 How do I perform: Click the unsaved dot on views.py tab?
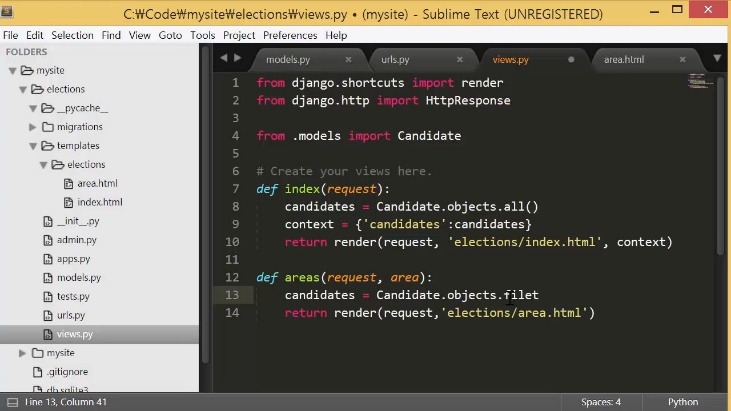coord(571,60)
